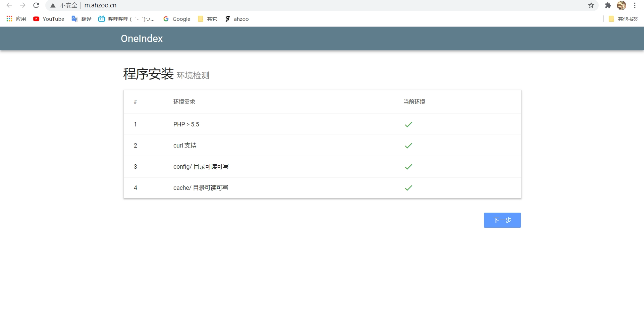Click the browser profile avatar
This screenshot has width=644, height=329.
622,5
